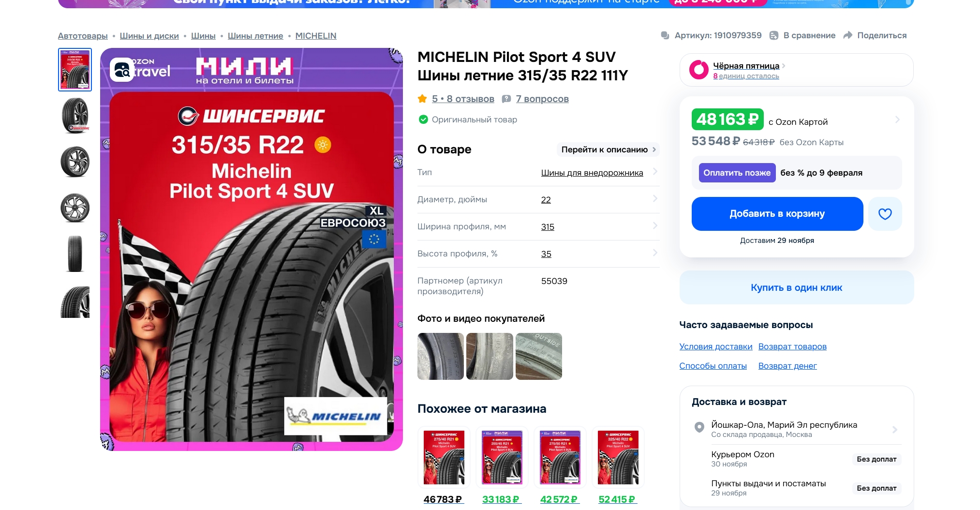Open the OUTSIDE buyer photo
This screenshot has height=510, width=980.
[x=539, y=356]
